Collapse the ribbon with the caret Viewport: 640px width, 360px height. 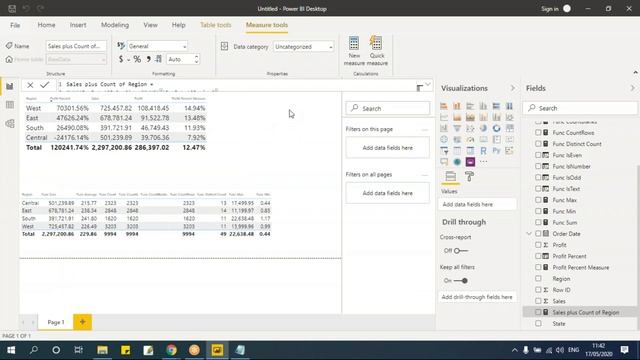pos(635,73)
